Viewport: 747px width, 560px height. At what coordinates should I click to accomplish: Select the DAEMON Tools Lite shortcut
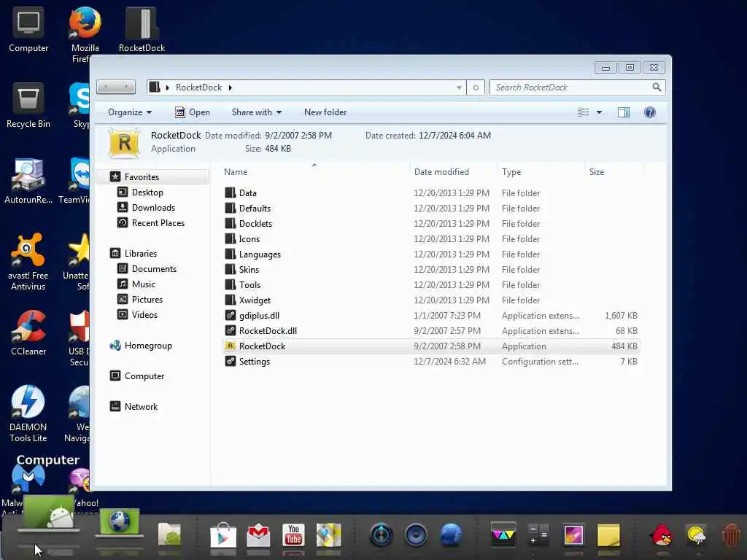[x=28, y=413]
